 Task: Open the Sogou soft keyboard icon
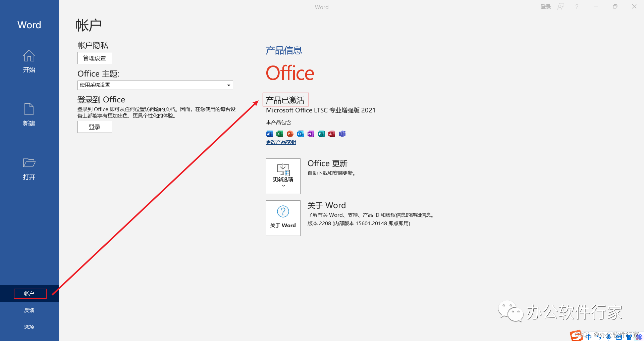(x=619, y=337)
